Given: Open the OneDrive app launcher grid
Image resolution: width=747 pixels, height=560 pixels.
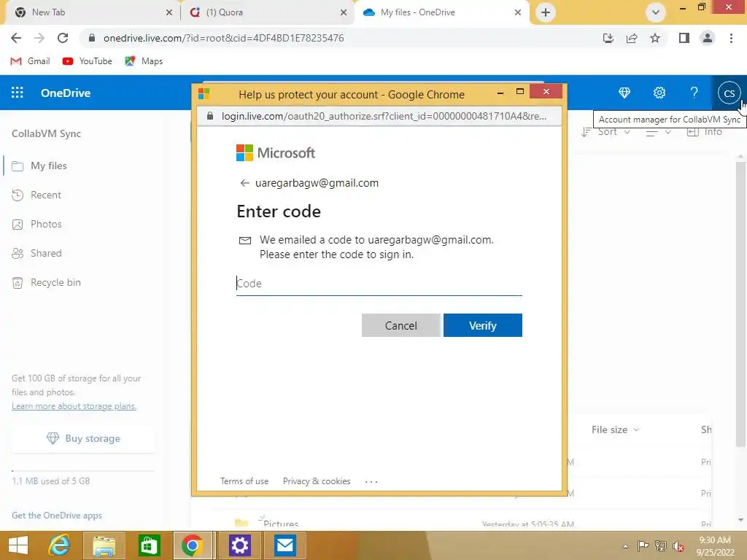Looking at the screenshot, I should coord(18,93).
